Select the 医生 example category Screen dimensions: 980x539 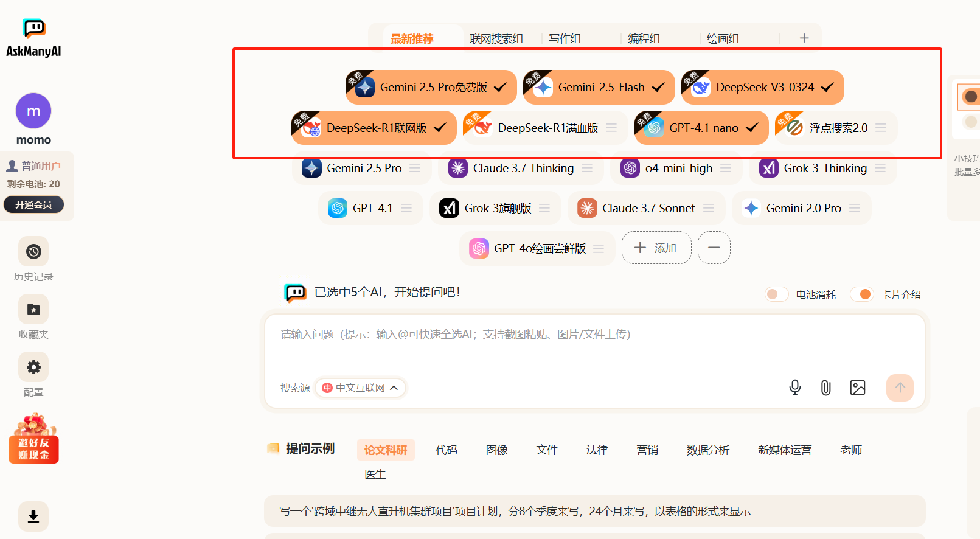pos(375,474)
